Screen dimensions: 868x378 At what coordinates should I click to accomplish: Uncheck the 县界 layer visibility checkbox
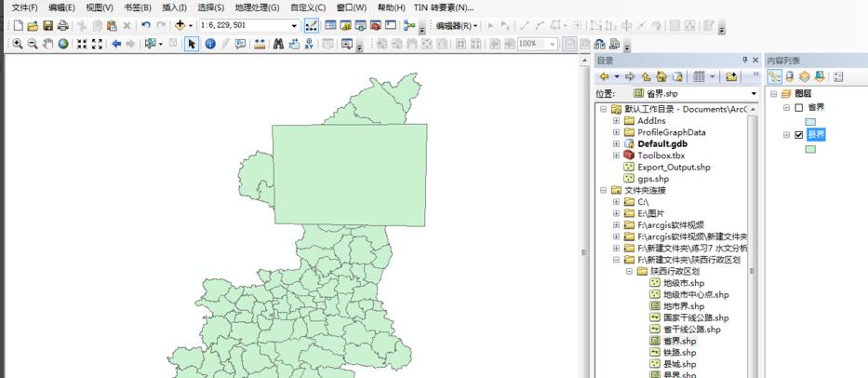point(799,135)
